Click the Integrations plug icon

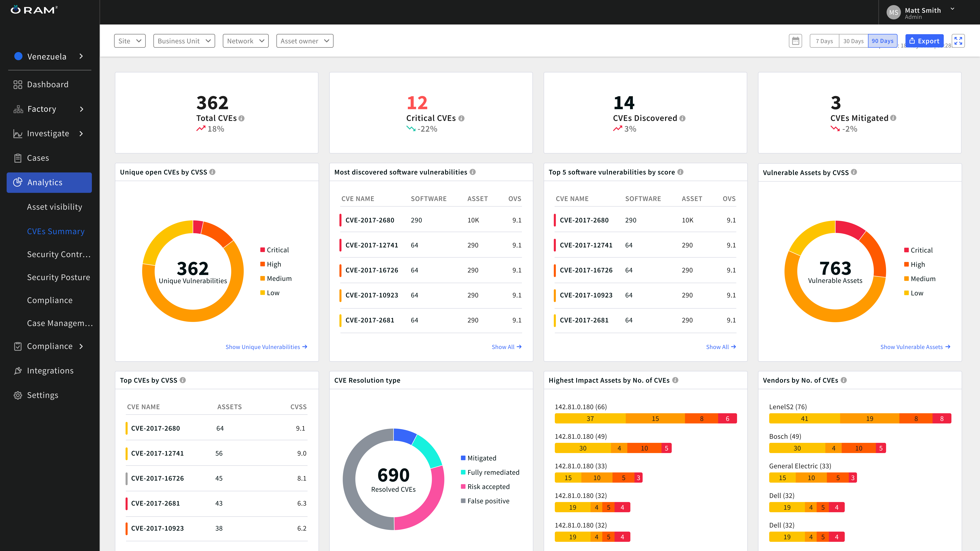pos(18,371)
